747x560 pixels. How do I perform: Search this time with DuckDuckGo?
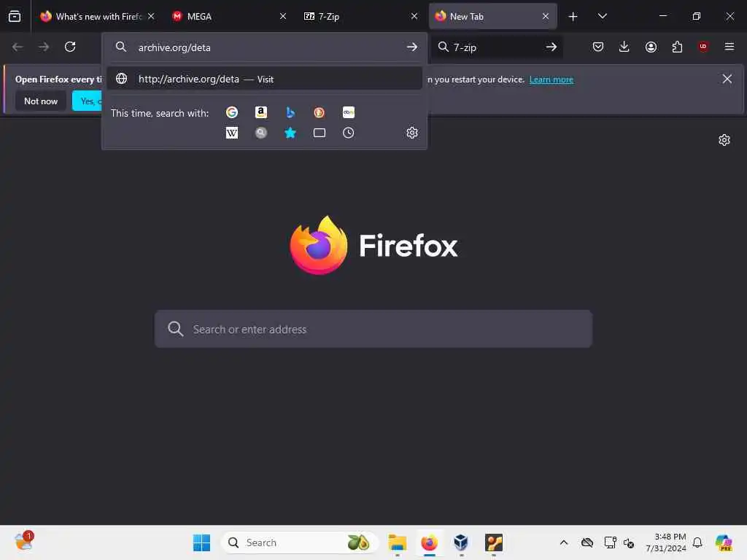click(320, 112)
